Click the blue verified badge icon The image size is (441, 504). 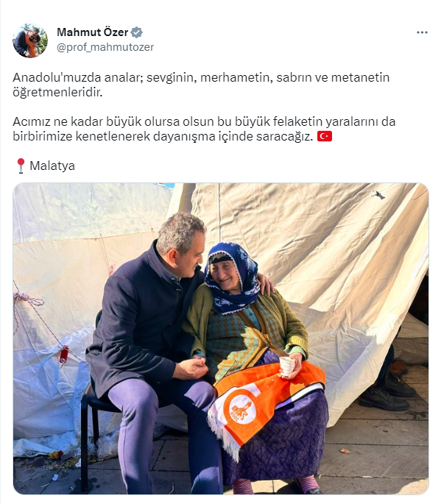click(x=136, y=32)
